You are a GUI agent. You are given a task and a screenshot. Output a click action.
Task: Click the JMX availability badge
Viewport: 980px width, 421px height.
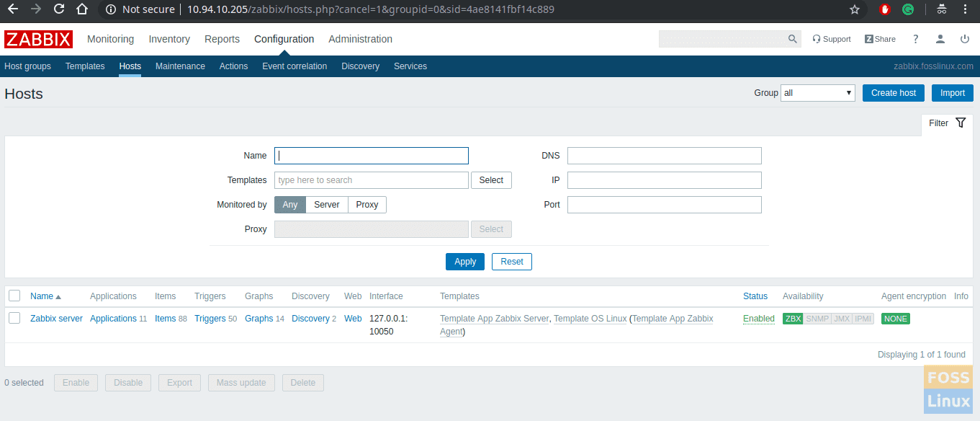[x=842, y=319]
